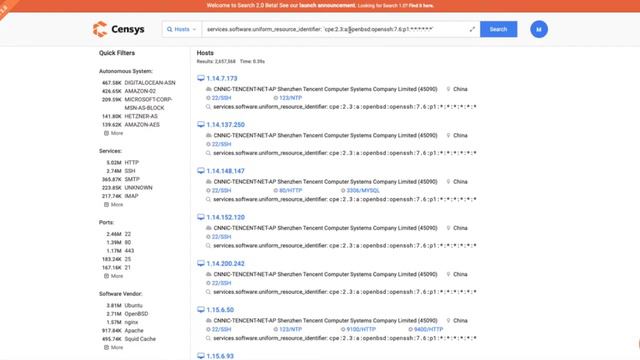The height and width of the screenshot is (360, 640).
Task: Click the magnifier icon in 1.14.200.242 match row
Action: (x=208, y=292)
